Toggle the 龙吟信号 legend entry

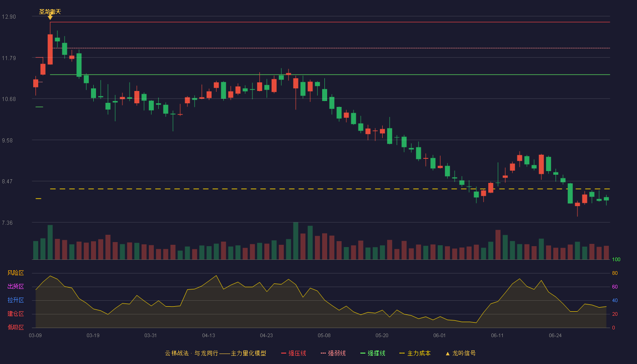tap(460, 353)
